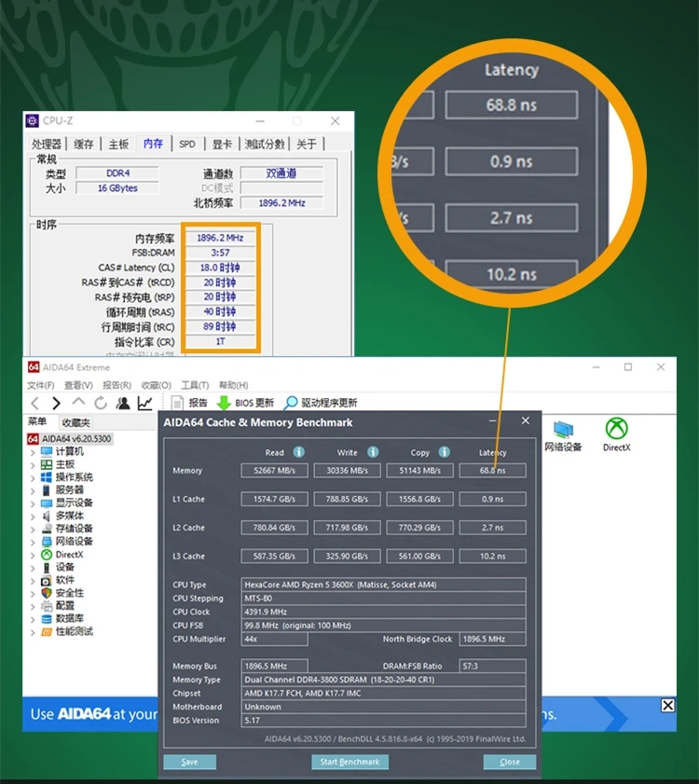Select 软件 in the AIDA64 tree
The width and height of the screenshot is (699, 784).
coord(58,580)
